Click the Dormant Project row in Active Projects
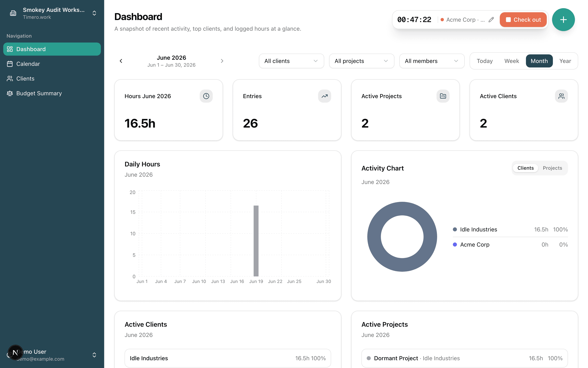Screen dimensions: 588x368 464,358
